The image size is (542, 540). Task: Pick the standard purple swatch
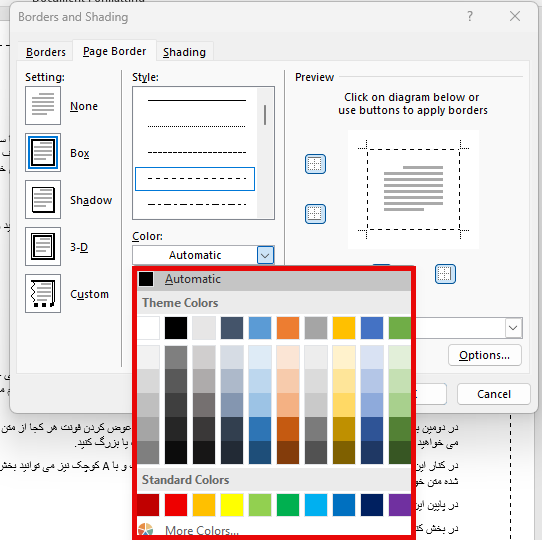[x=400, y=505]
